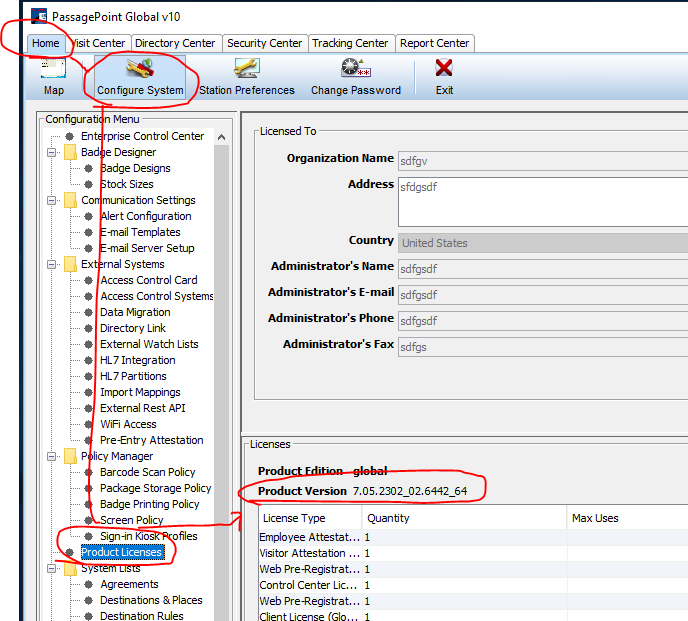Viewport: 688px width, 621px height.
Task: Click the Configure System tools icon
Action: pyautogui.click(x=140, y=68)
